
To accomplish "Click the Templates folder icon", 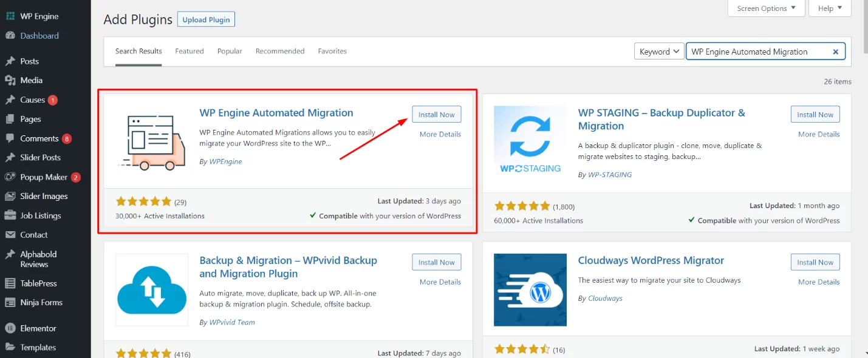I will pos(10,347).
